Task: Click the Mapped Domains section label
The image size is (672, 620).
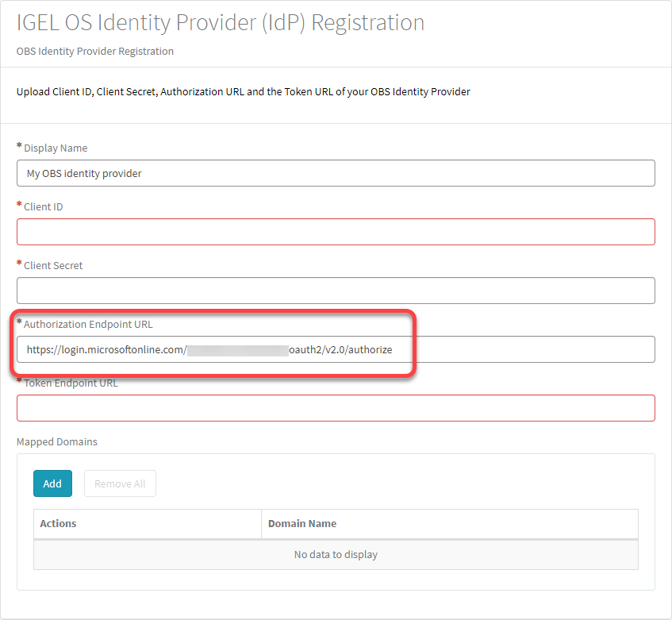Action: click(57, 441)
